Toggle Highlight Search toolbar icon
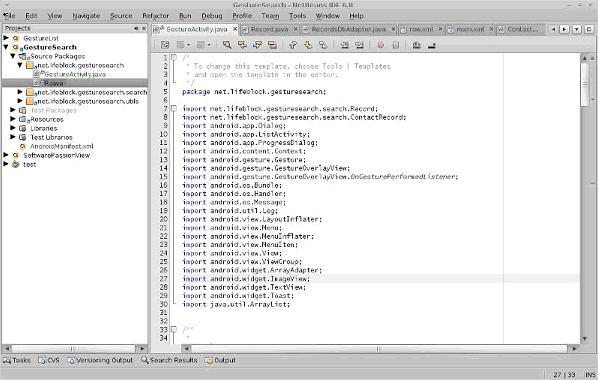 [x=272, y=45]
